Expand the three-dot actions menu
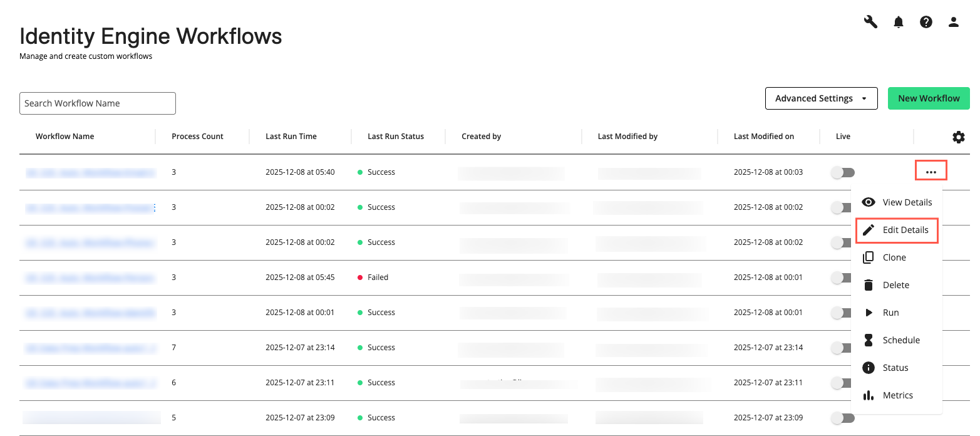Image resolution: width=980 pixels, height=436 pixels. tap(931, 170)
